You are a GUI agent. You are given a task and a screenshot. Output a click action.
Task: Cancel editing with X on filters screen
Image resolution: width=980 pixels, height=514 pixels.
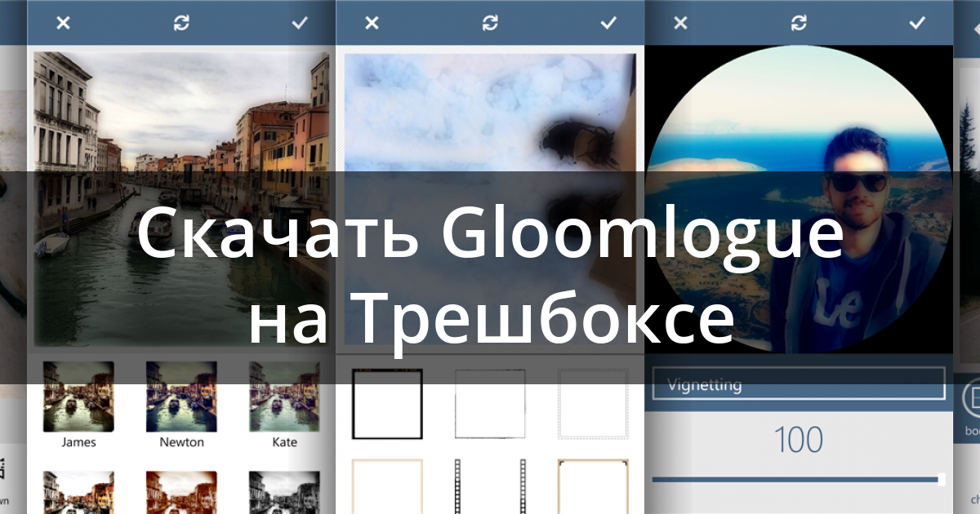(63, 23)
